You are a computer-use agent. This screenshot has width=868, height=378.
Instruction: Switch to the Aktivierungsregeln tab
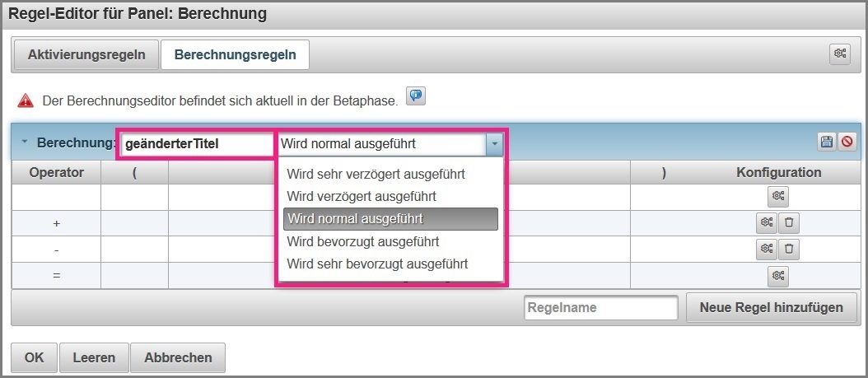86,55
